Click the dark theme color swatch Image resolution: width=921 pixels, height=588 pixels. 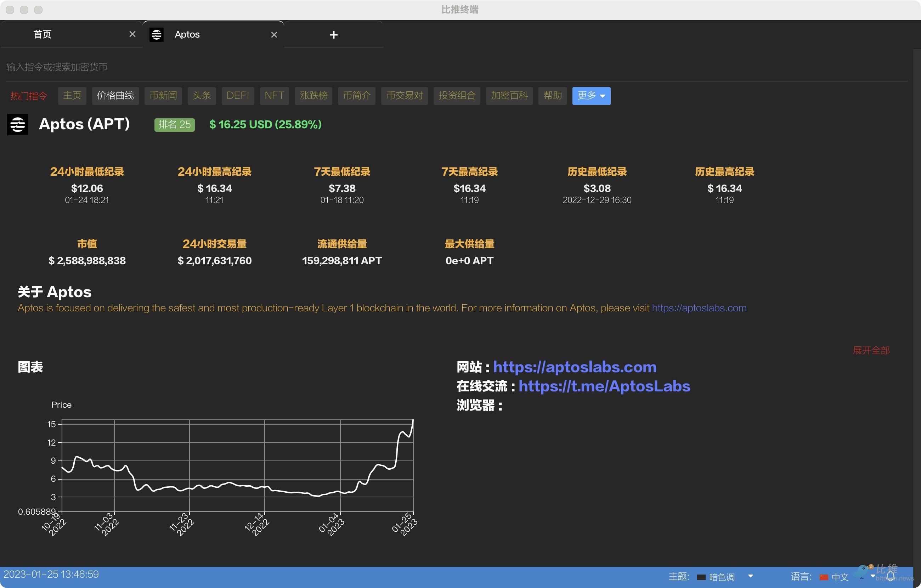pos(701,577)
